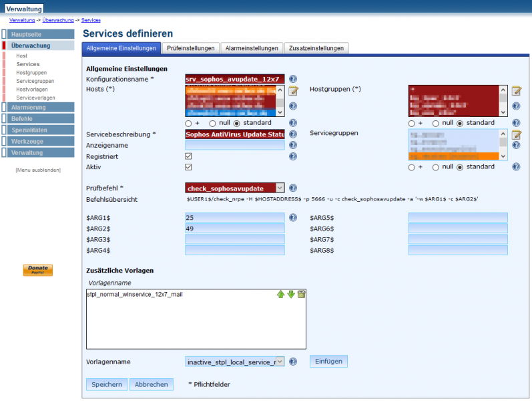Follow Überwachung breadcrumb link

click(58, 20)
